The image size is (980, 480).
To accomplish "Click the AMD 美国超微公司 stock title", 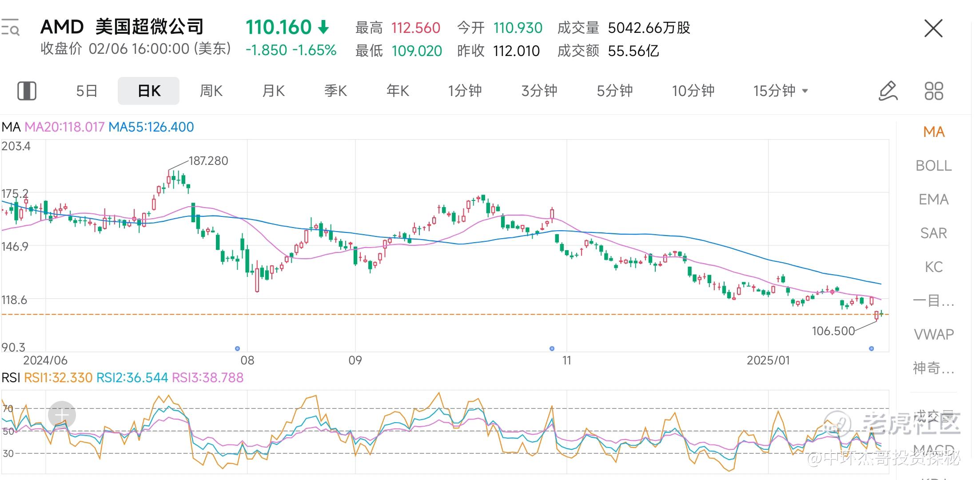I will click(122, 27).
